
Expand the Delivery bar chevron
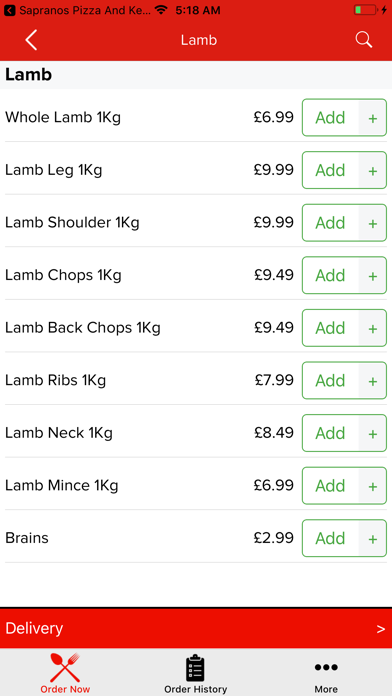tap(380, 629)
